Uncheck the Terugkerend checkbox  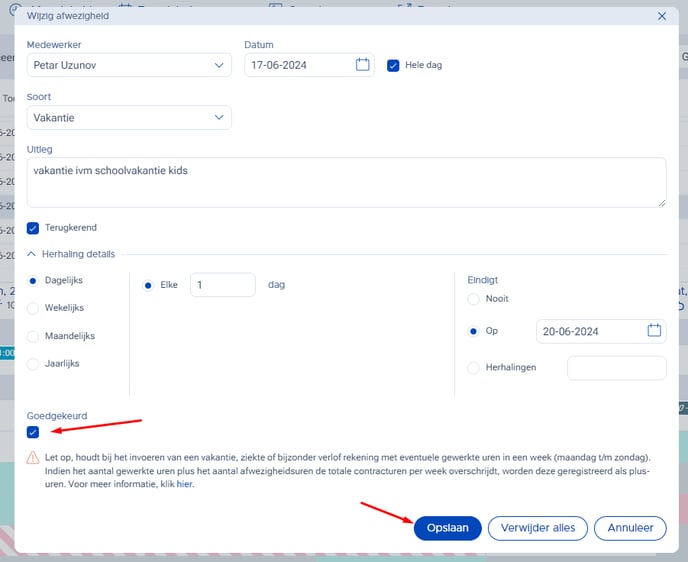click(33, 228)
